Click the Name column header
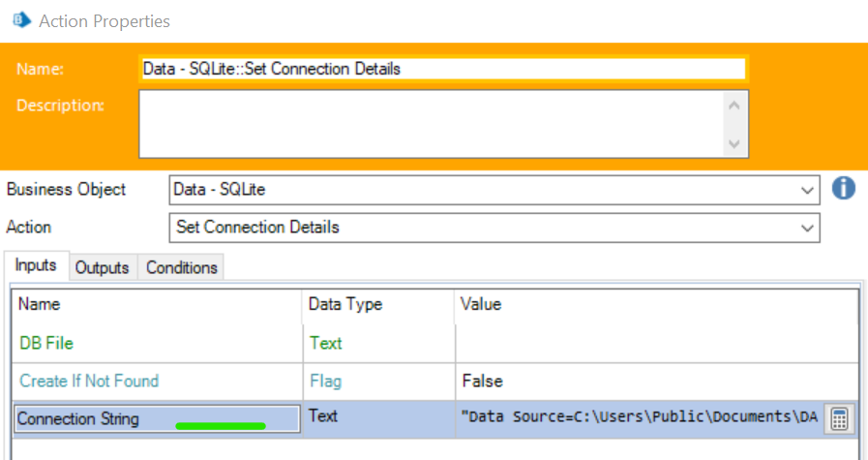This screenshot has height=460, width=868. tap(157, 304)
